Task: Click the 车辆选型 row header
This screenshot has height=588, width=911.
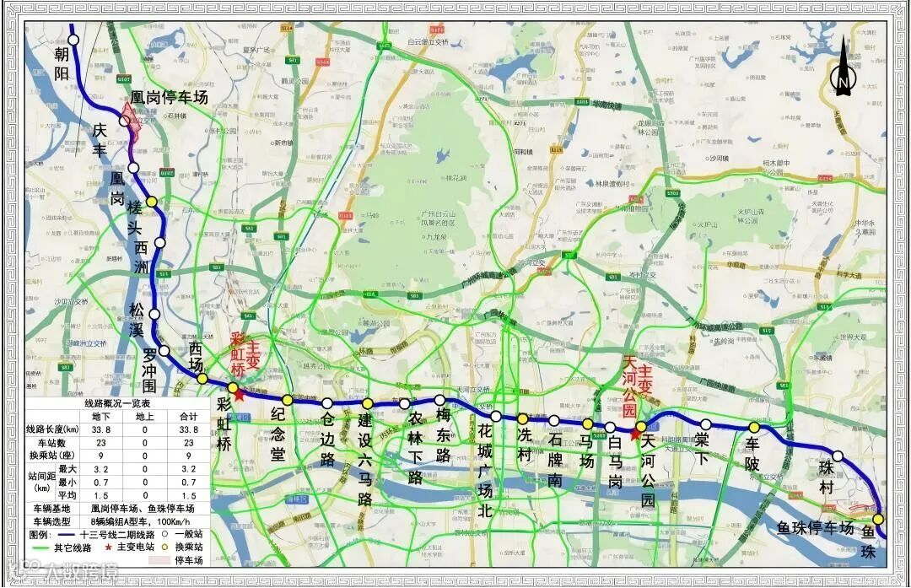Action: click(52, 521)
